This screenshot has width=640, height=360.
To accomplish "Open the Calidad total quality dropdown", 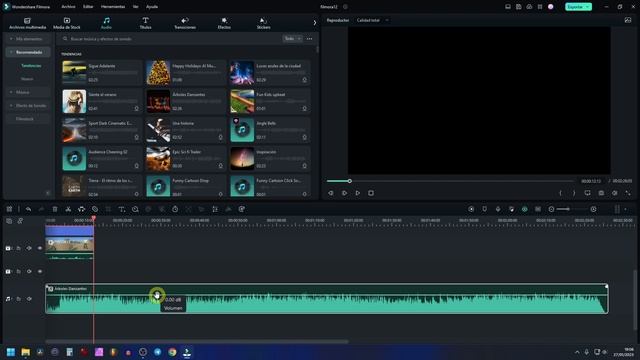I will 372,20.
